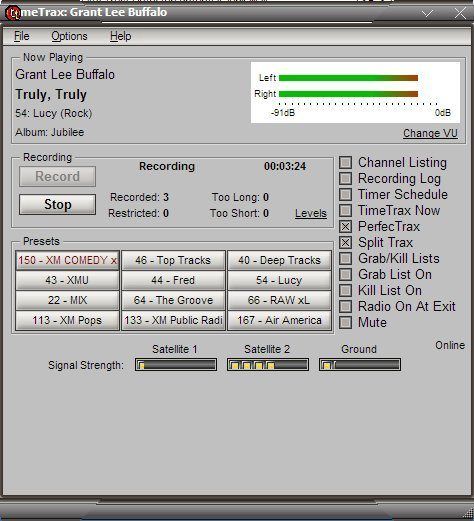Select preset 150 - XM COMEDY
The height and width of the screenshot is (521, 474).
pos(67,260)
